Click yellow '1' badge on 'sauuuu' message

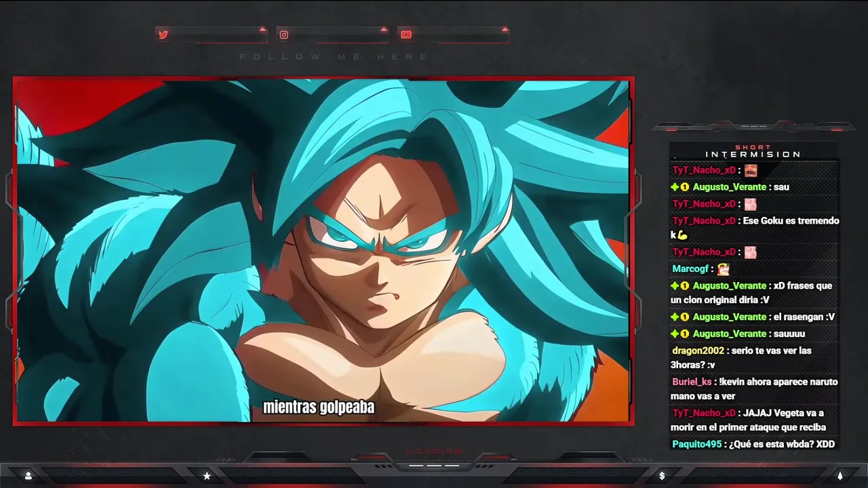pos(685,334)
